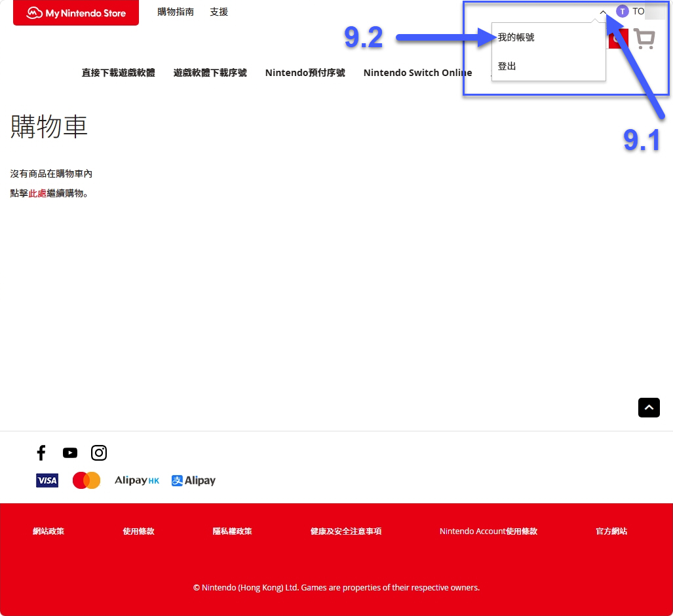Open the YouTube channel icon

click(x=70, y=453)
